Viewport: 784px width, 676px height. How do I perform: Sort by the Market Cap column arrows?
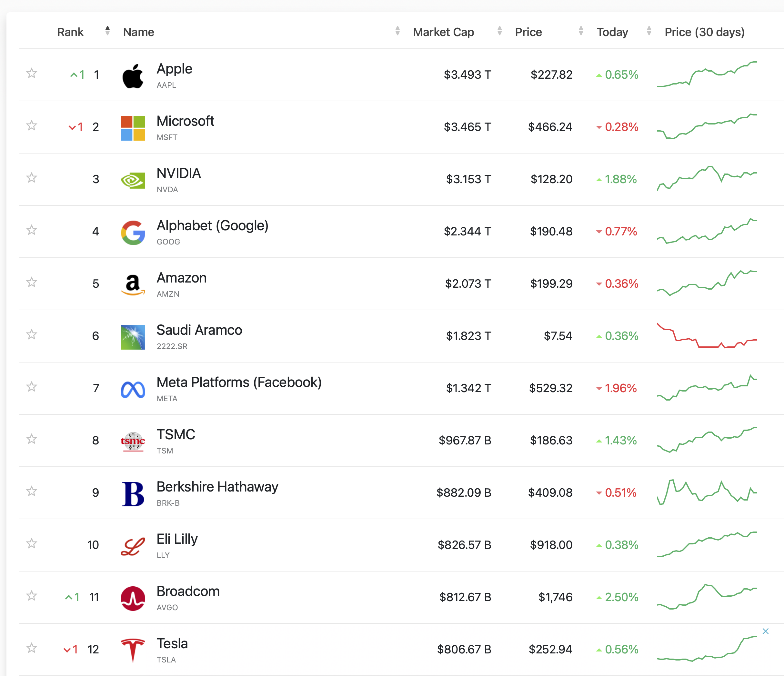click(x=499, y=31)
